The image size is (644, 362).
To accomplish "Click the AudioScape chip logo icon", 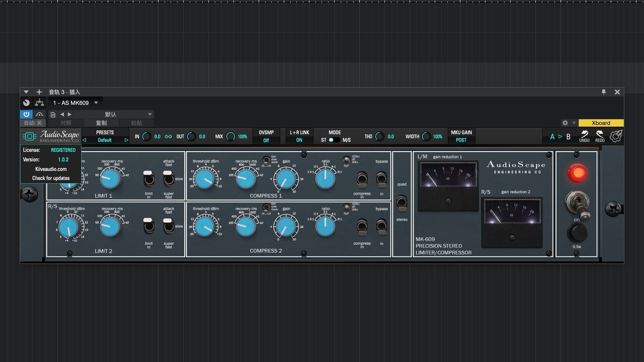I will tap(30, 136).
